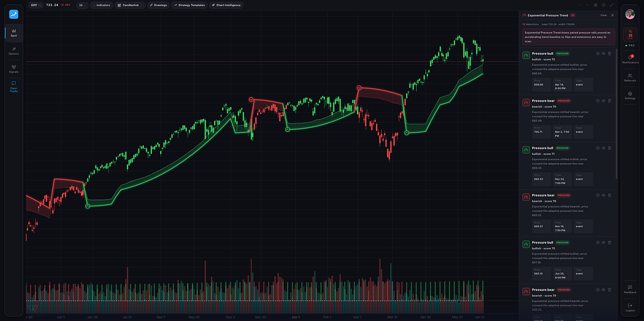Delete the score 75 Pressure bull detection
644x321 pixels.
(609, 242)
